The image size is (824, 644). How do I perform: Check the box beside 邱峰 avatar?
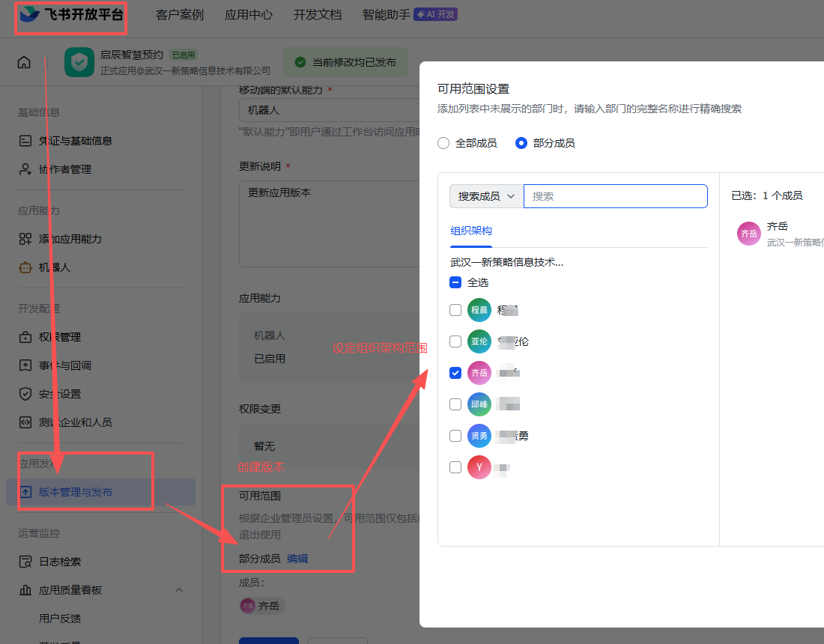455,404
